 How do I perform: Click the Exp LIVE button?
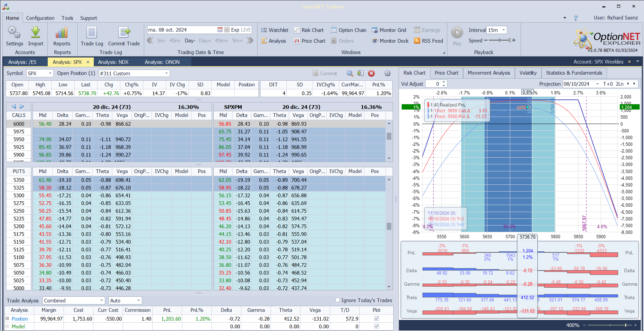pos(241,30)
